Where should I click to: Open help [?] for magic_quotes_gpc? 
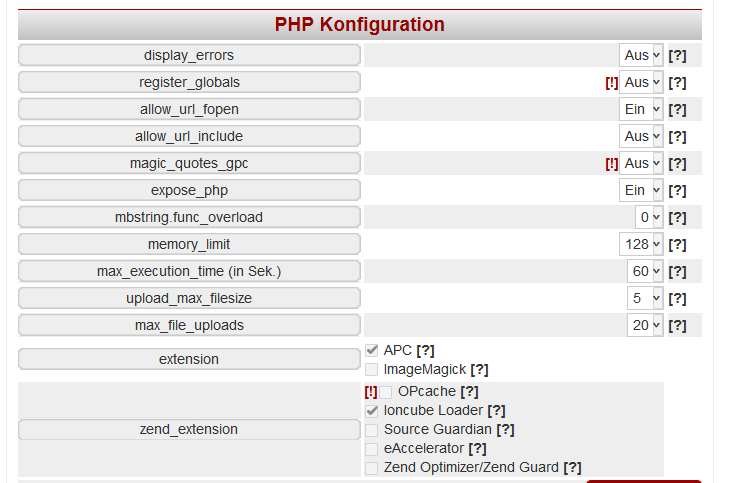[x=677, y=164]
